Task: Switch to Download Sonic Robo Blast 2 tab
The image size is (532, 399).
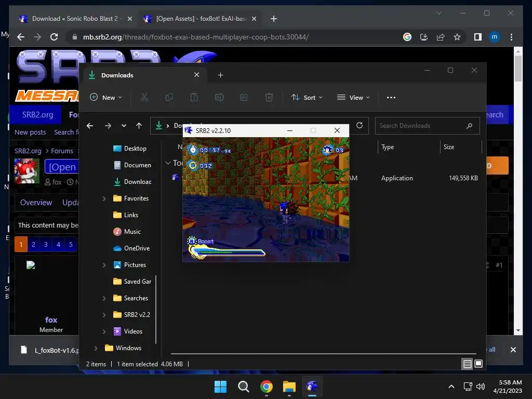Action: [x=75, y=19]
